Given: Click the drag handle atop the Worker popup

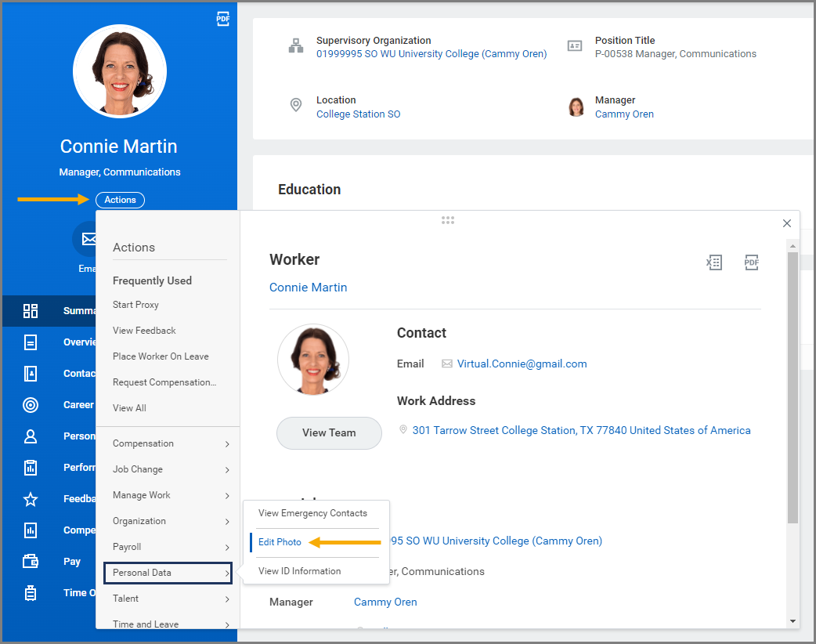Looking at the screenshot, I should tap(448, 220).
